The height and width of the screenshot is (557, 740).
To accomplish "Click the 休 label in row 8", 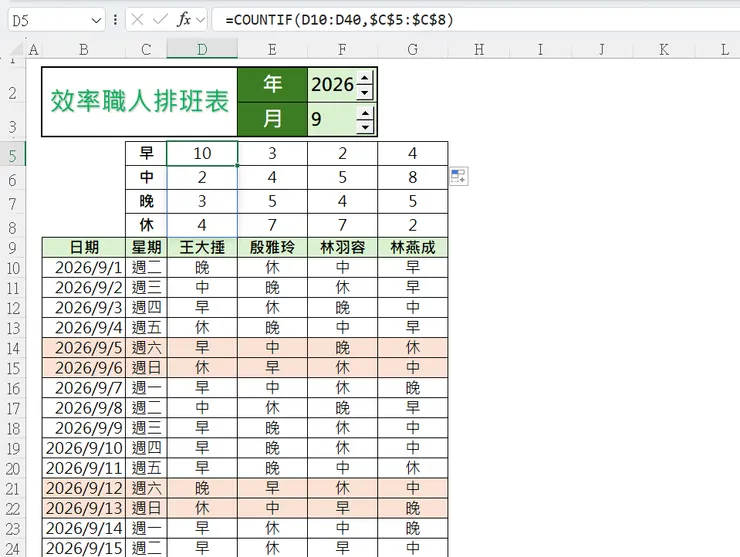I will click(x=146, y=225).
